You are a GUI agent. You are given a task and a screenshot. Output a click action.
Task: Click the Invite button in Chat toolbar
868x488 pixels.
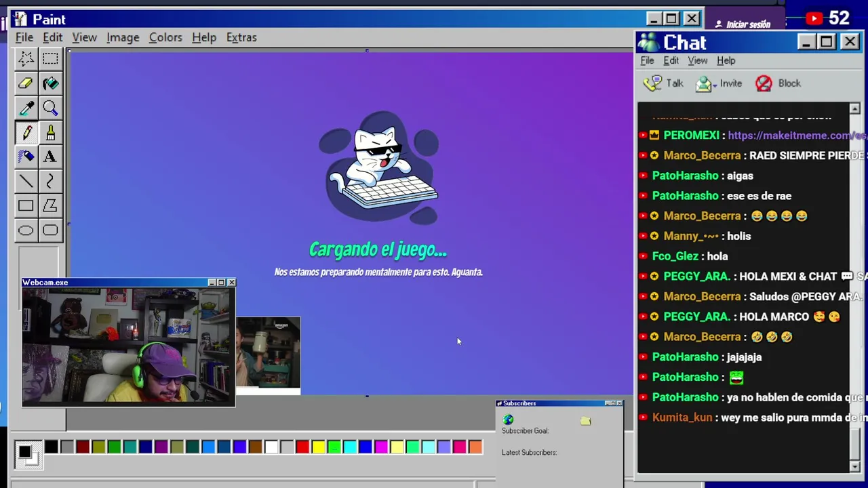pos(719,83)
